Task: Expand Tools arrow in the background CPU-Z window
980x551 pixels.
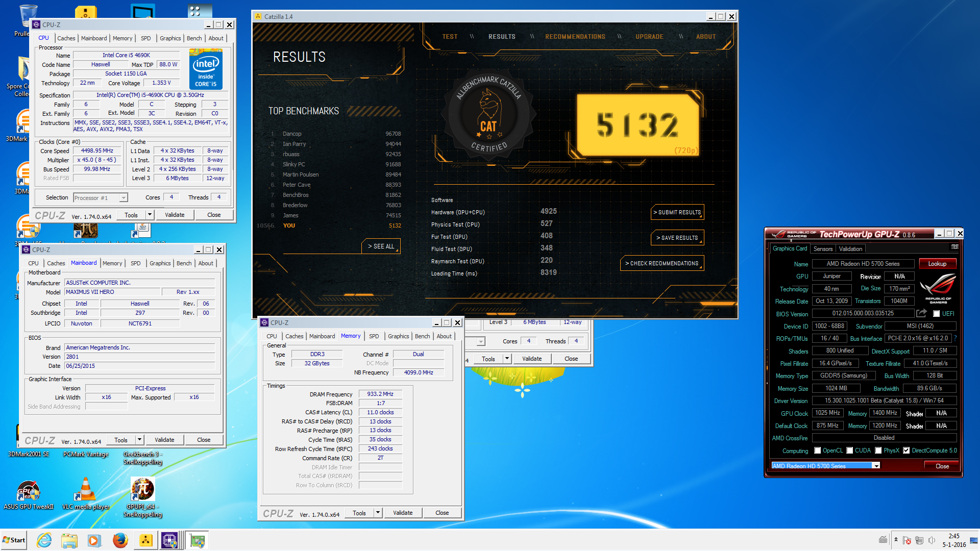Action: (x=507, y=359)
